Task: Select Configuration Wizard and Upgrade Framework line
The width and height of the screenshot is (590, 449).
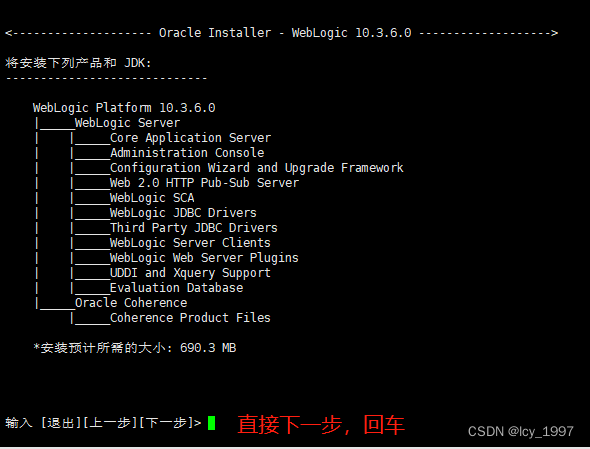Action: (x=257, y=168)
